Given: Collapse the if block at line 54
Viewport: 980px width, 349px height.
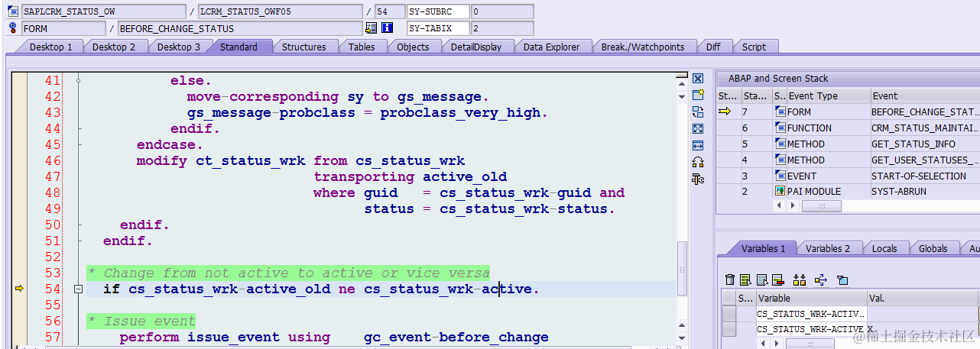Looking at the screenshot, I should coord(78,289).
